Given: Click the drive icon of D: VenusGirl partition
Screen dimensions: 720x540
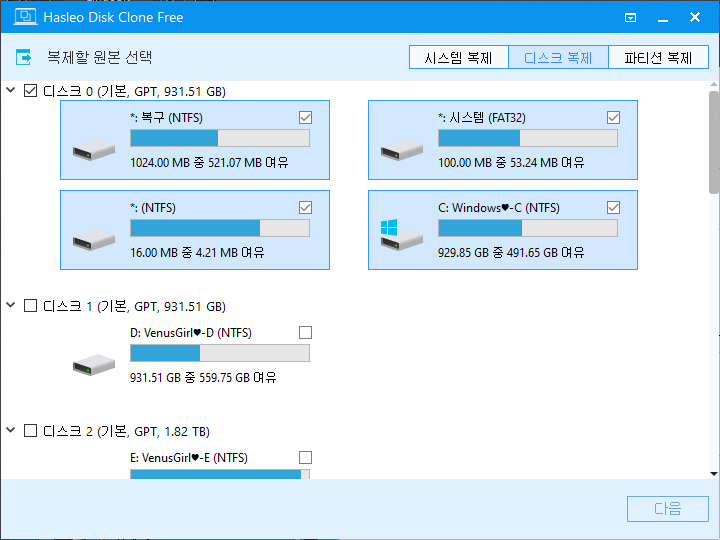Looking at the screenshot, I should [94, 365].
